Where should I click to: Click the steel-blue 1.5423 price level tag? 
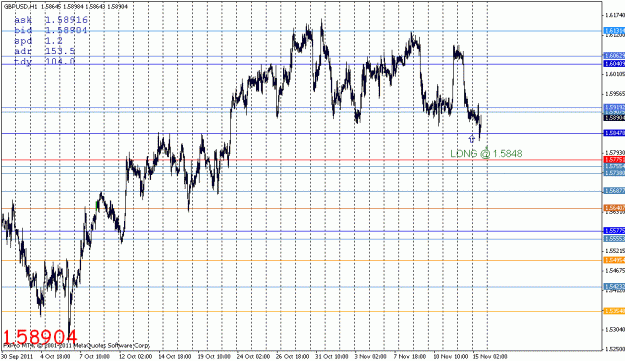pos(614,286)
